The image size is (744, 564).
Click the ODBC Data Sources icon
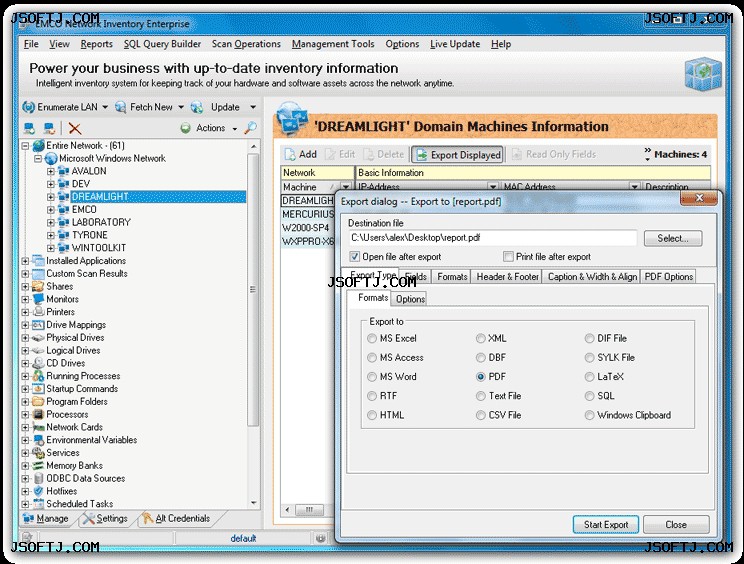pyautogui.click(x=38, y=479)
